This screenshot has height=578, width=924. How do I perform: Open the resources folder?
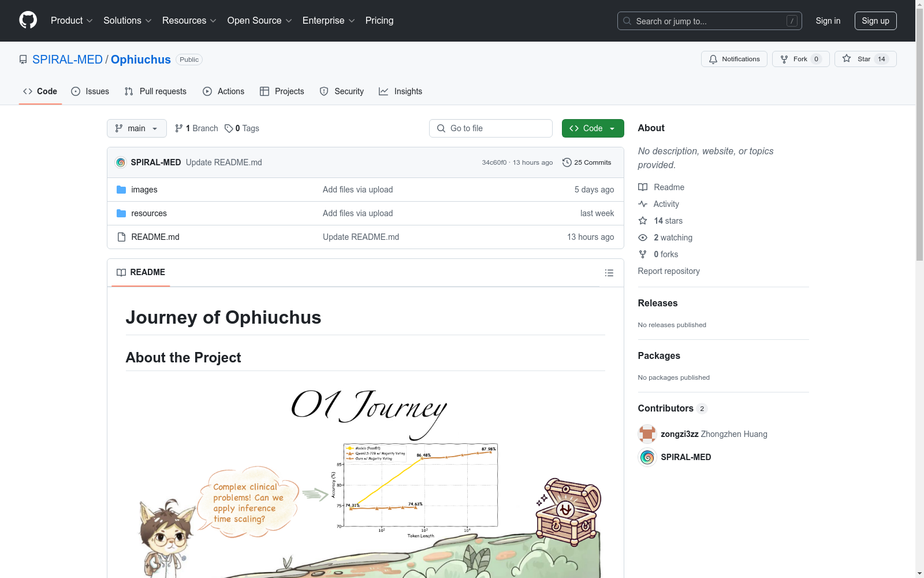click(149, 213)
